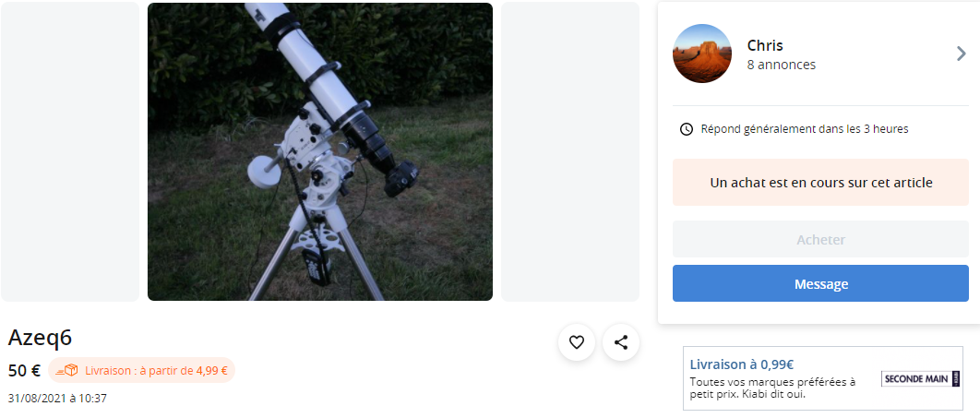
Task: Open the main telescope photo
Action: click(x=320, y=152)
